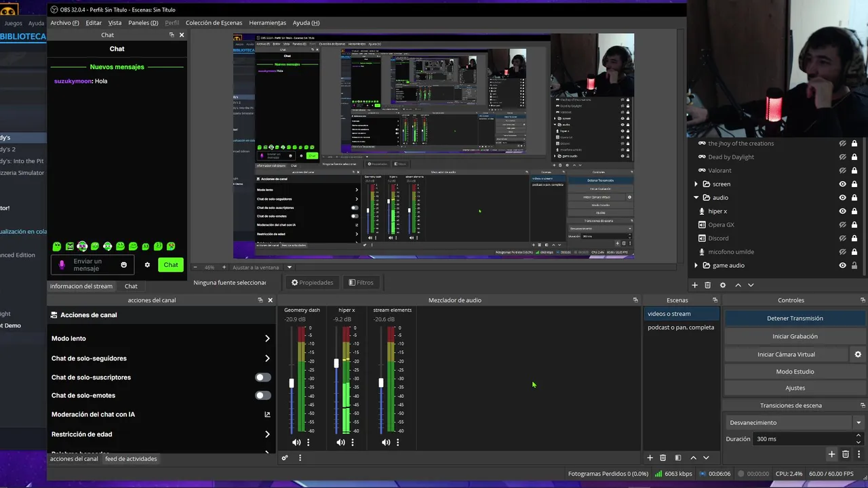Mute the Geometry dash audio channel
The width and height of the screenshot is (868, 488).
click(296, 442)
